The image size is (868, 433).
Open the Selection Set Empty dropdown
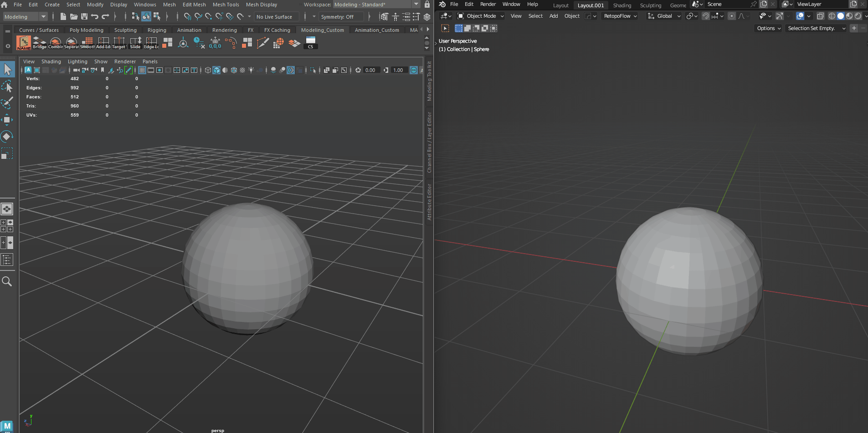coord(817,28)
